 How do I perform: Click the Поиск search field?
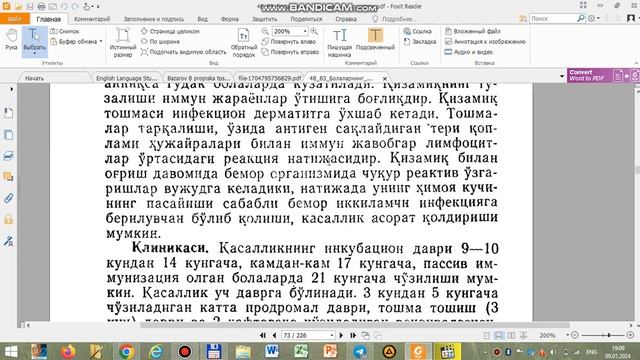coord(553,18)
